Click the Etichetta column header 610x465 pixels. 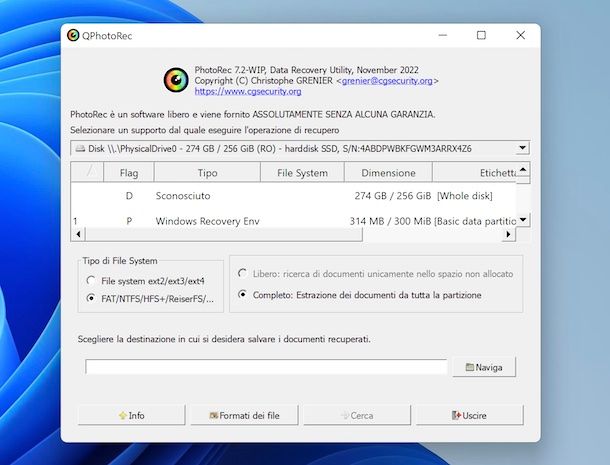point(475,172)
